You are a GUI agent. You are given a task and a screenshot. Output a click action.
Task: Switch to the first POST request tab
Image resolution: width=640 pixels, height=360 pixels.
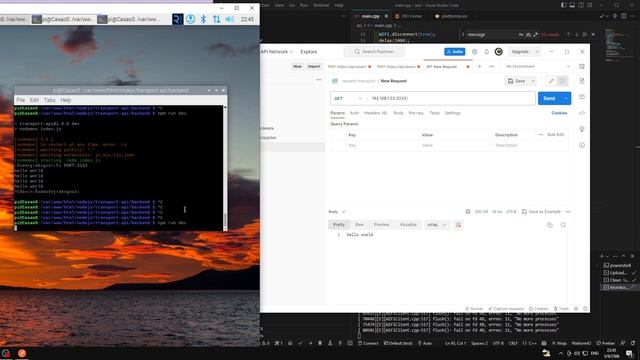pos(347,67)
